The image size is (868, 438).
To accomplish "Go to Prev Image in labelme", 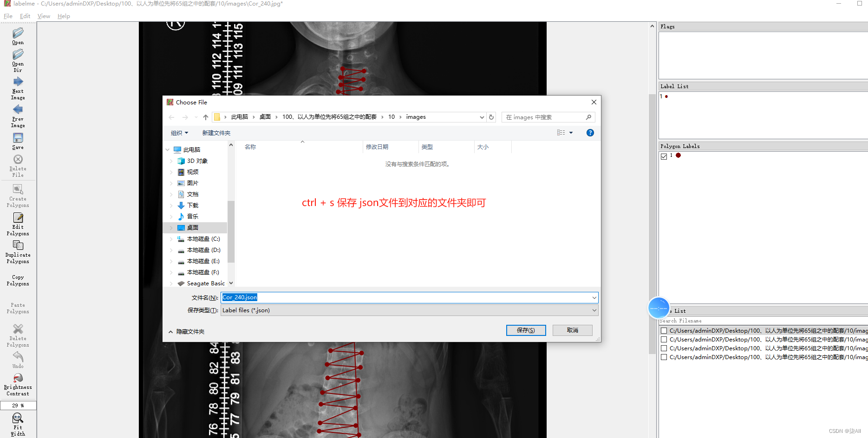I will (x=18, y=109).
